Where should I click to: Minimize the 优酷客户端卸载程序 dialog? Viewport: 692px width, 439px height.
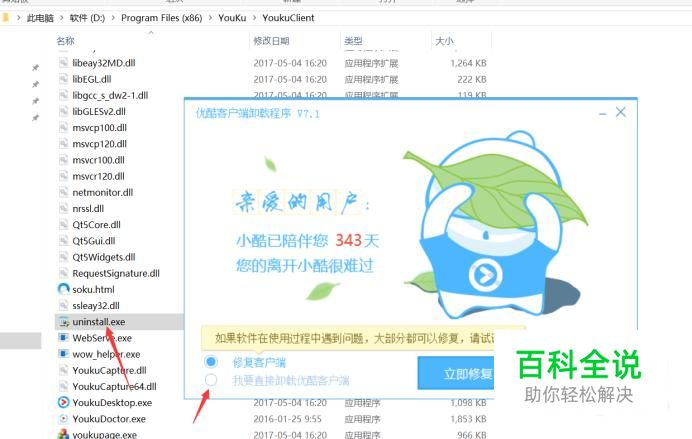[x=602, y=113]
